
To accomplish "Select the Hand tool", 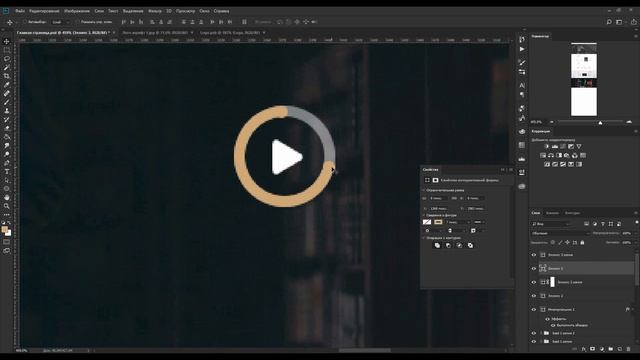I will [7, 198].
